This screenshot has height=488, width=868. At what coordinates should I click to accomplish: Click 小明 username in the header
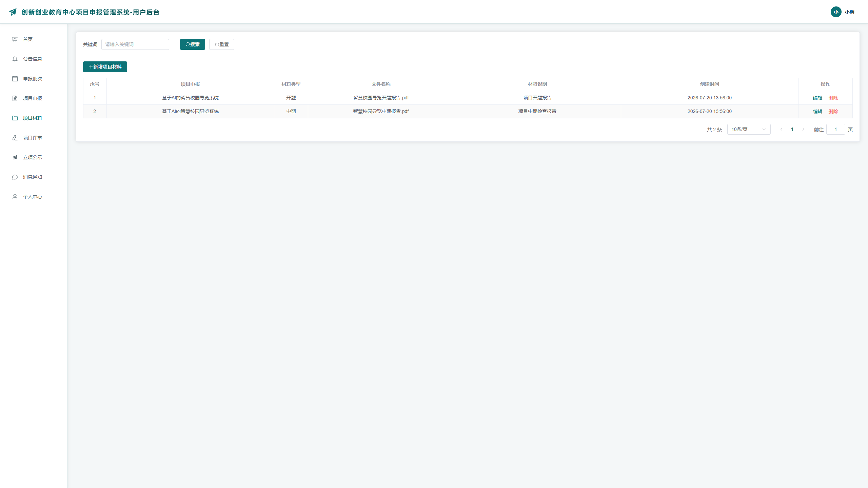click(849, 12)
